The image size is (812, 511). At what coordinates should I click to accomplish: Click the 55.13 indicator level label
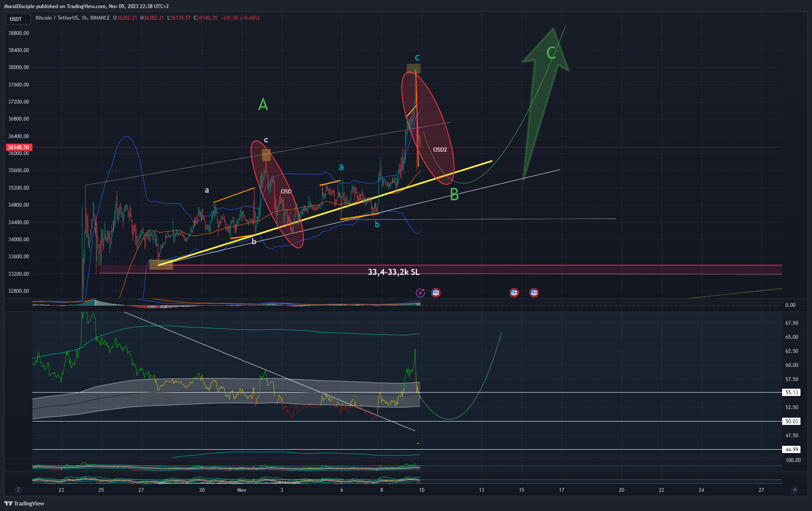tap(792, 393)
